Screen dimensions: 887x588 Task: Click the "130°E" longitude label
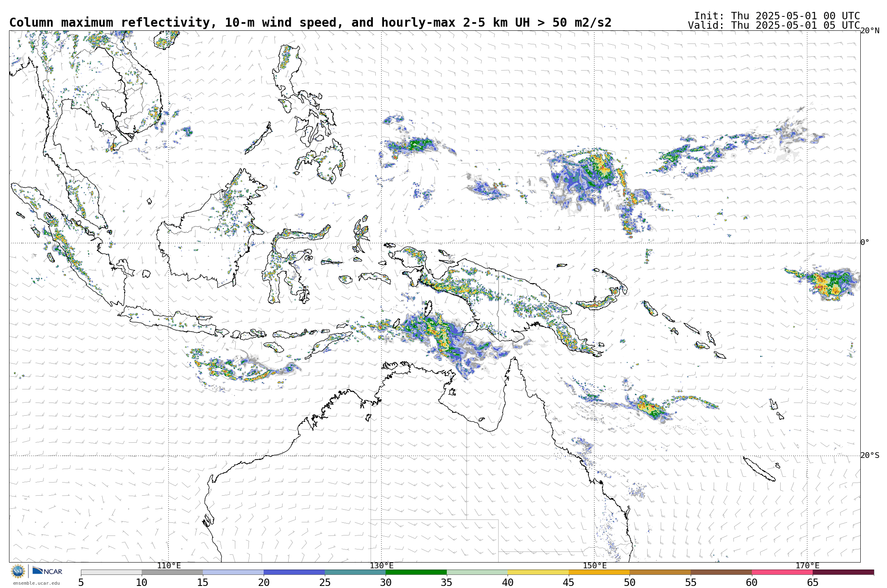(x=381, y=566)
